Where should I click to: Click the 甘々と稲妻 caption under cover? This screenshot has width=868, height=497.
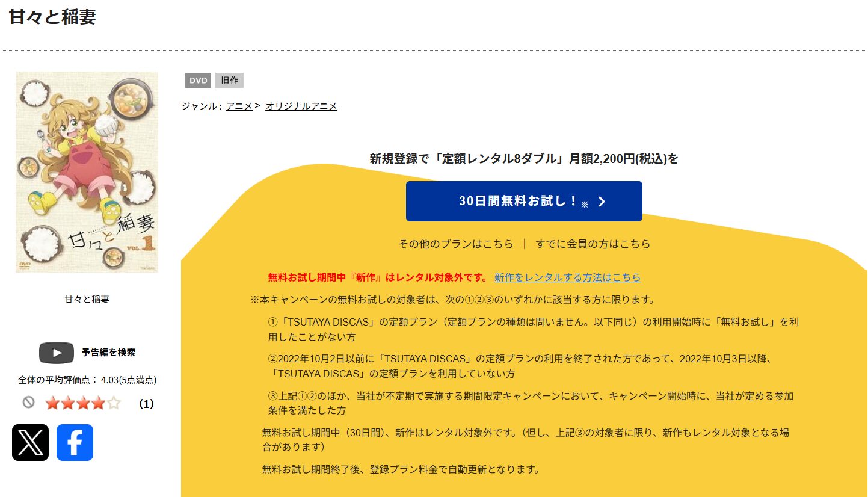(87, 299)
